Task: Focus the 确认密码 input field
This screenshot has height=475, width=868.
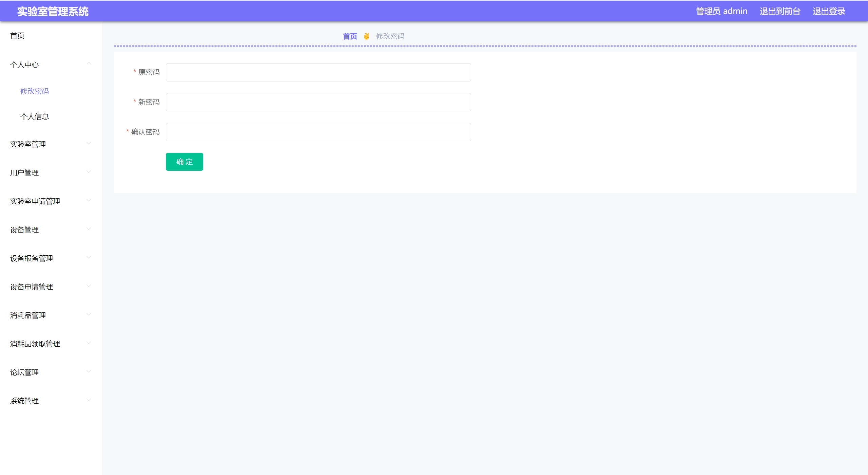Action: (x=318, y=132)
